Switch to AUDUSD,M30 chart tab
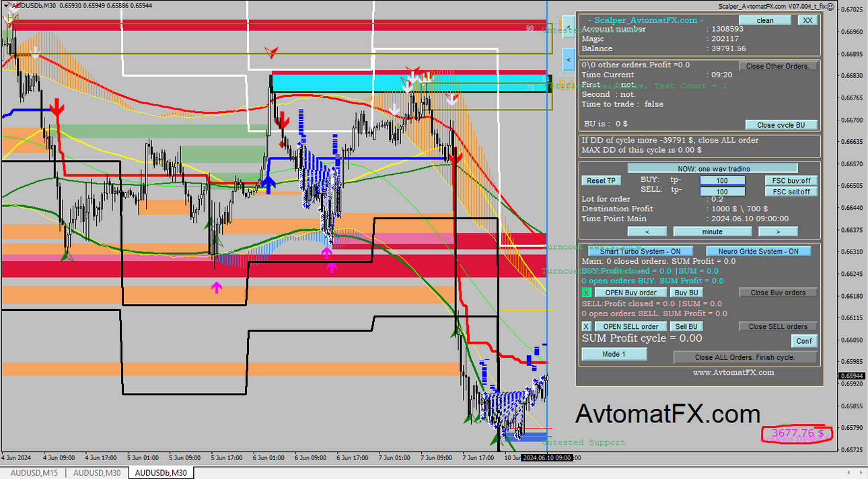 click(x=96, y=473)
